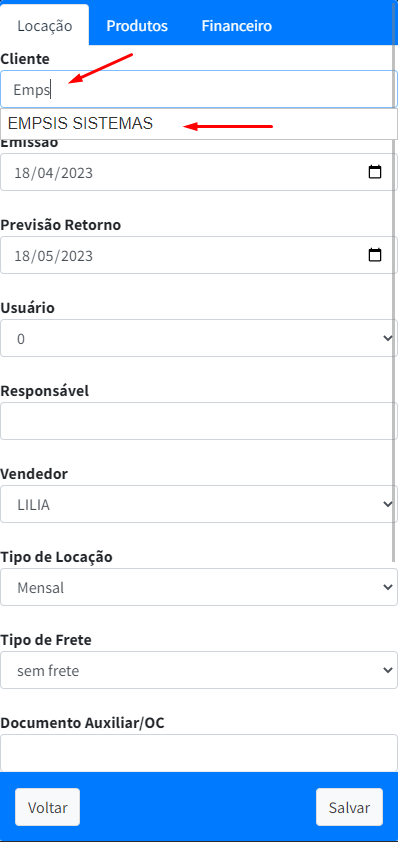
Task: Expand the Usuário dropdown
Action: click(199, 338)
